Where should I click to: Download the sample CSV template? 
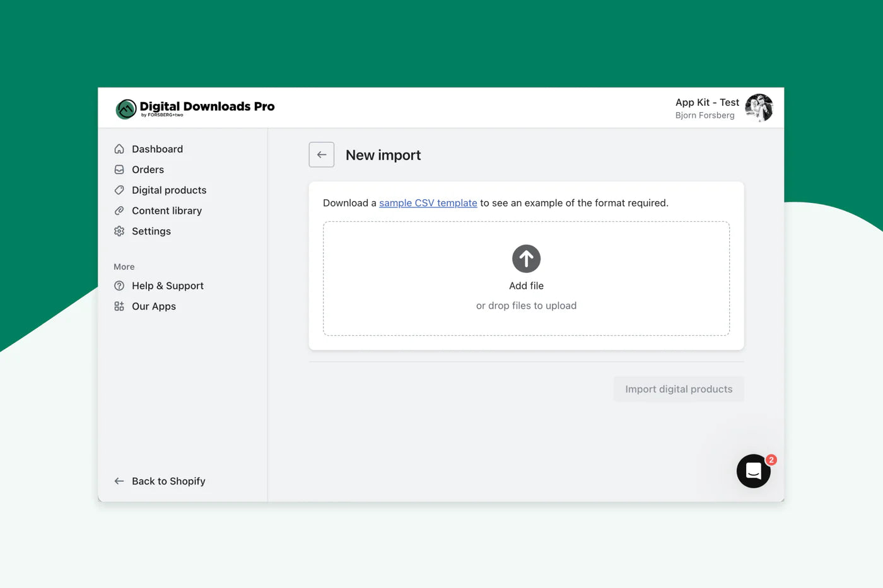(428, 203)
